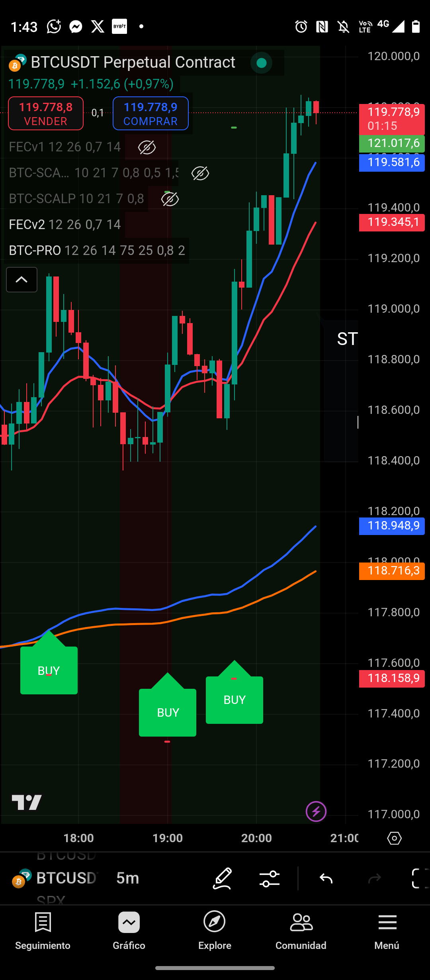430x980 pixels.
Task: Switch to the Gráfico tab
Action: 129,931
